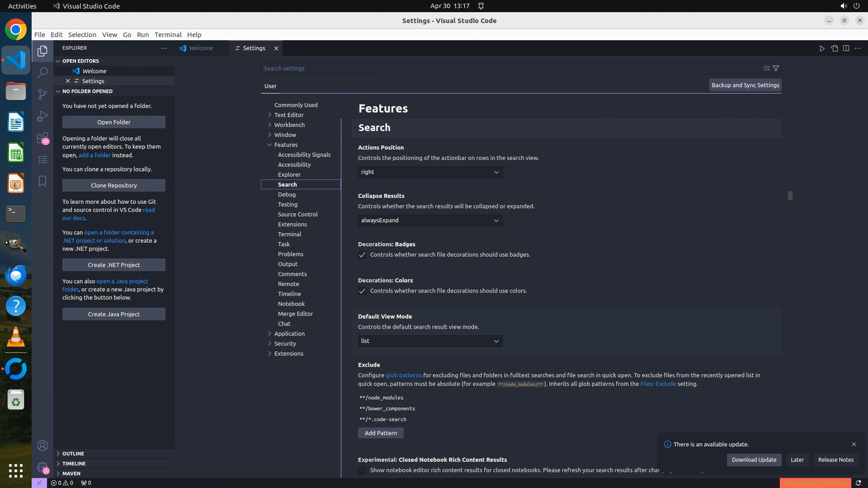Open Run and Debug view icon
The width and height of the screenshot is (868, 488).
coord(42,116)
